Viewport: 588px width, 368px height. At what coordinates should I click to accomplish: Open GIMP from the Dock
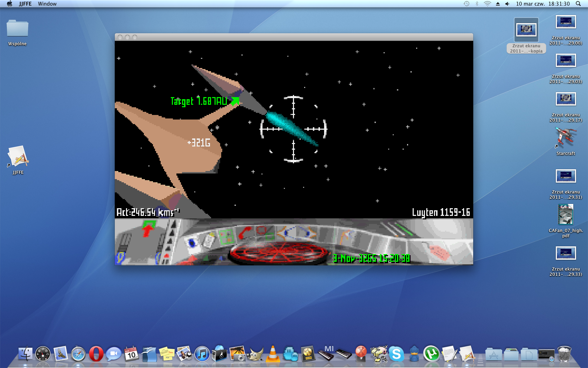tap(255, 355)
